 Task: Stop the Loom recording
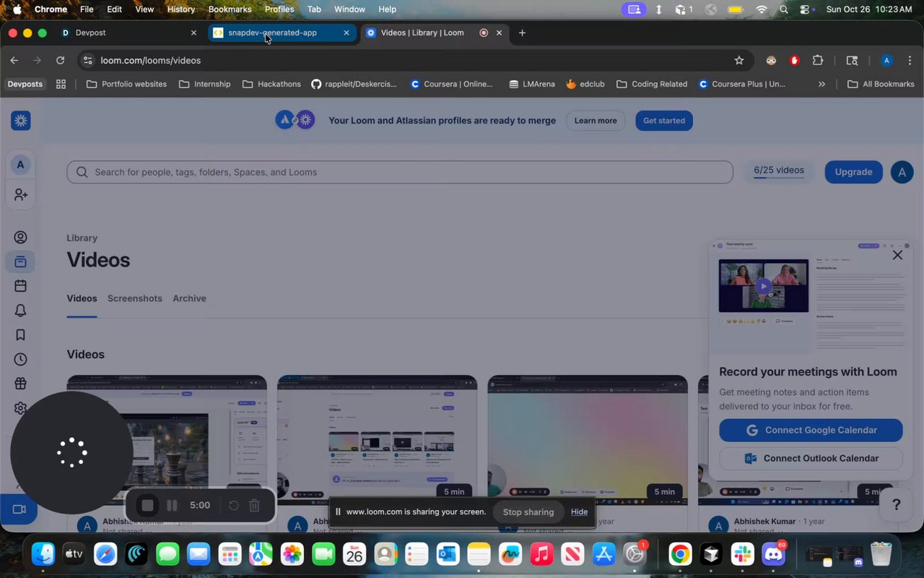(147, 506)
